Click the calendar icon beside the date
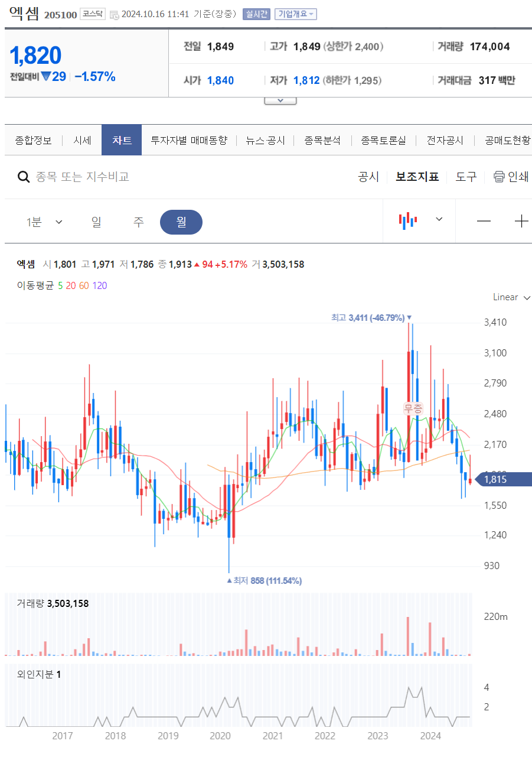Screen dimensions: 532x757 114,15
